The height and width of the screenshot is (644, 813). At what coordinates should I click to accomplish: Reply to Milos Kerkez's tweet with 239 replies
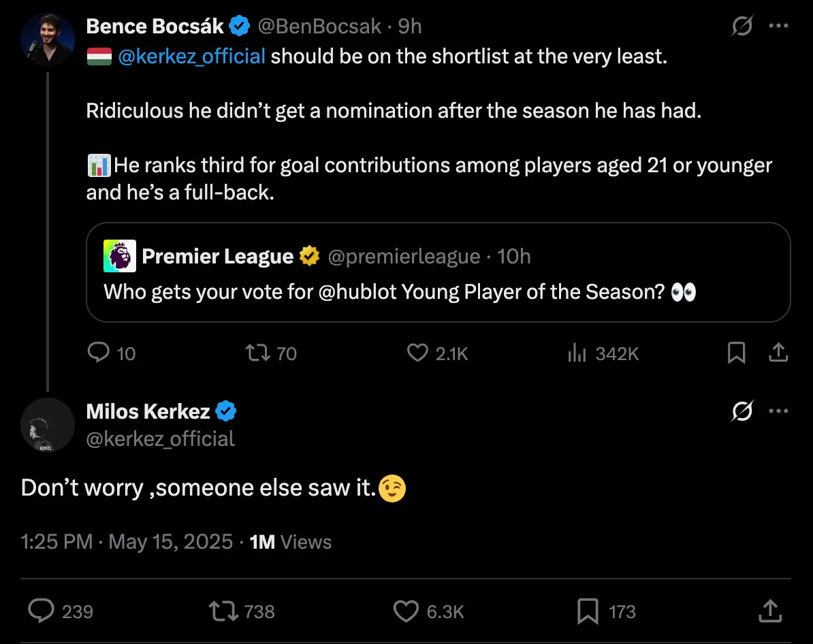pos(41,611)
